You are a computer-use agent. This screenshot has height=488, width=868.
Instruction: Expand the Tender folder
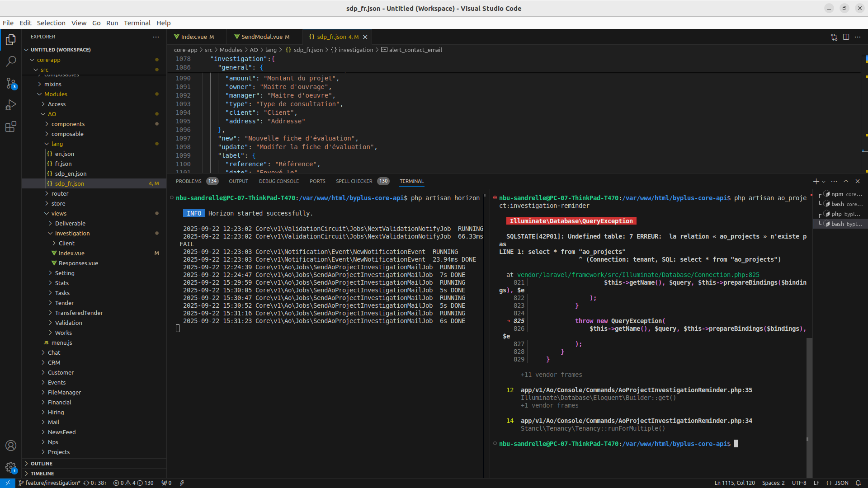coord(64,303)
